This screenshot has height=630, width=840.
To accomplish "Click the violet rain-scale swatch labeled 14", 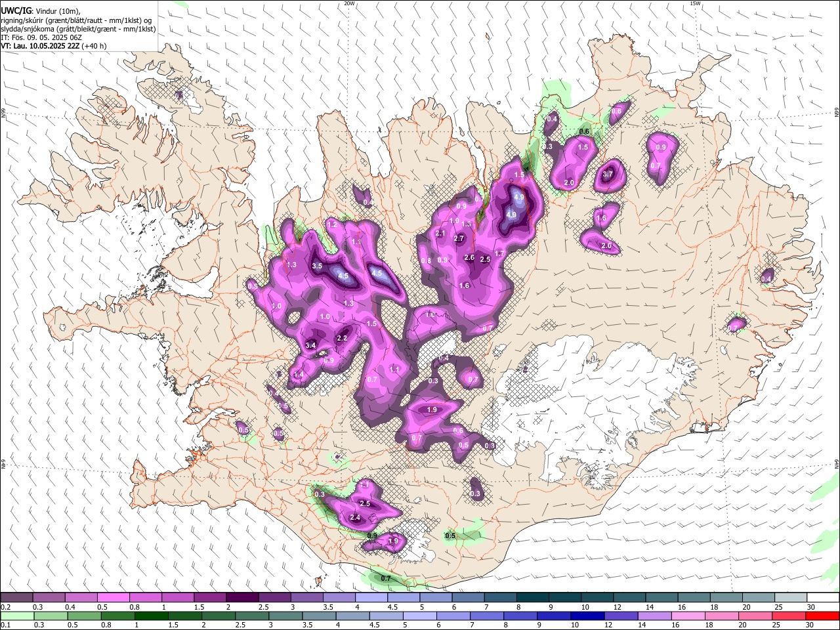I will pyautogui.click(x=654, y=616).
